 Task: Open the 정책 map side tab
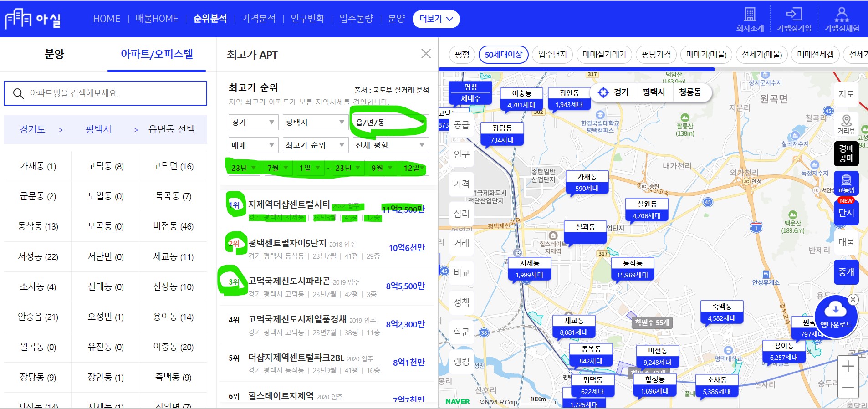coord(461,302)
